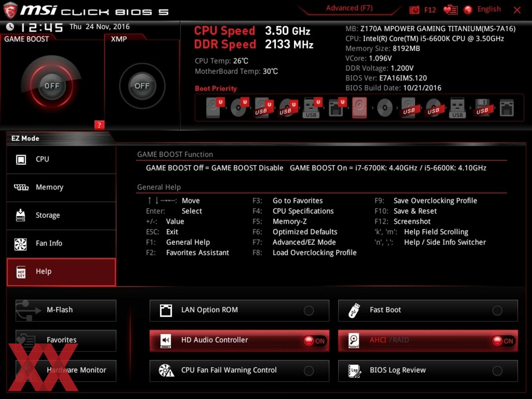
Task: Enable LAN Option ROM
Action: [x=239, y=311]
